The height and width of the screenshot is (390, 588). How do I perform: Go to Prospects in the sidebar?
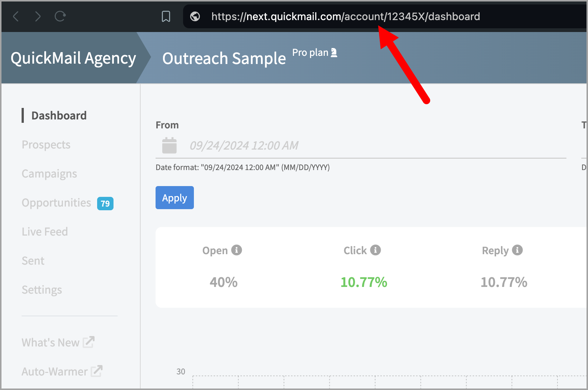pyautogui.click(x=46, y=145)
